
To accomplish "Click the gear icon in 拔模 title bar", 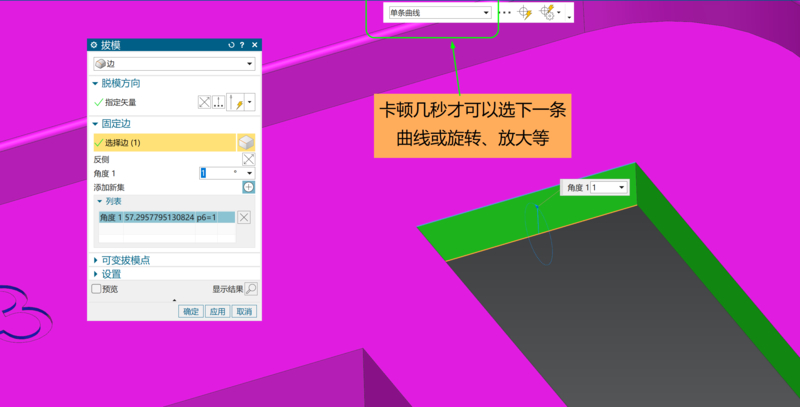I will click(94, 45).
